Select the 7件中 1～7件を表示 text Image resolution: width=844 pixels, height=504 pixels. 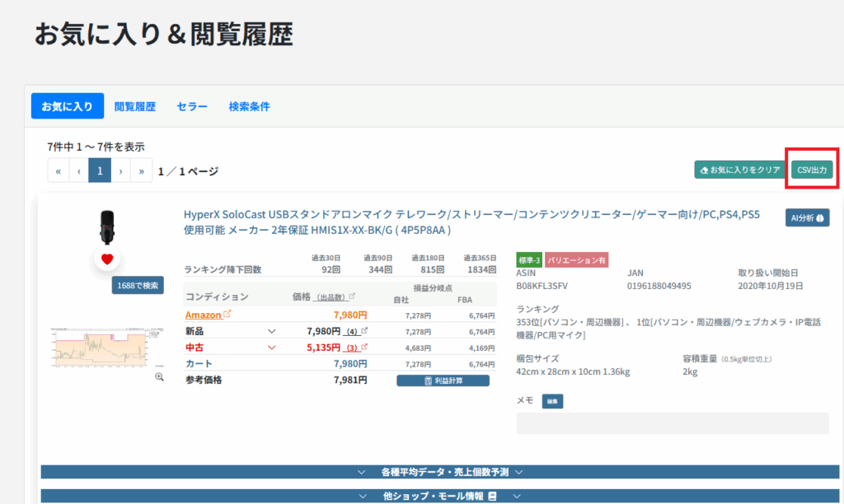point(96,147)
